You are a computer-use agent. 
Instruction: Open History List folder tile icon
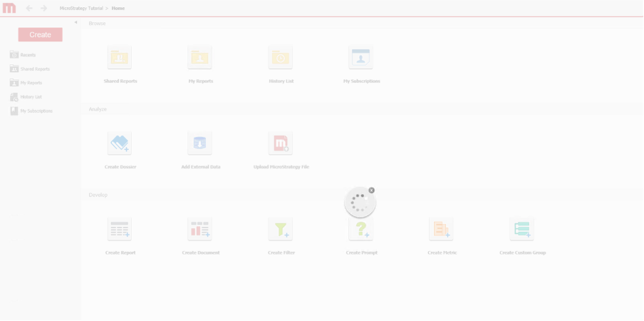click(281, 57)
